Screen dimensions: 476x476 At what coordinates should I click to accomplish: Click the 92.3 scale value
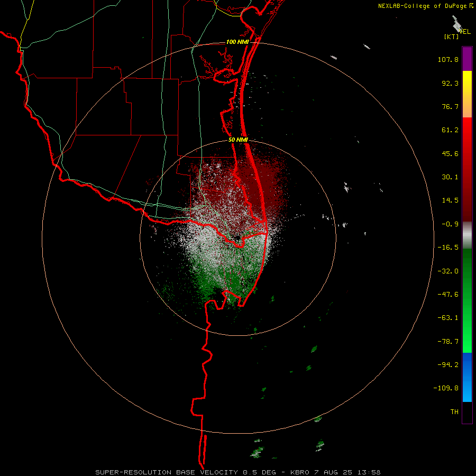pos(450,83)
